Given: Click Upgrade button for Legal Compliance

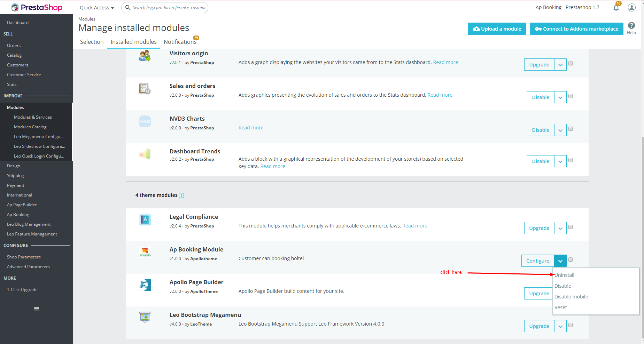Looking at the screenshot, I should 539,228.
